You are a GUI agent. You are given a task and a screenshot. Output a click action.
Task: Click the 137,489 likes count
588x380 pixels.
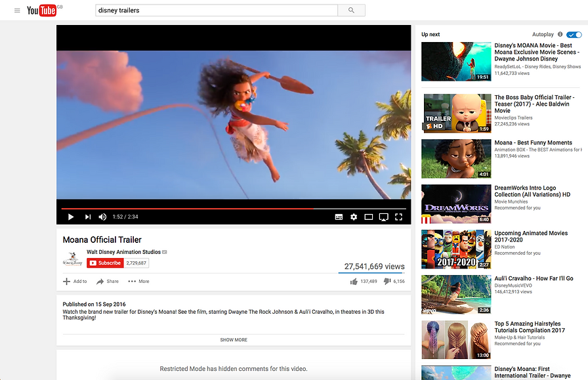[x=369, y=282]
